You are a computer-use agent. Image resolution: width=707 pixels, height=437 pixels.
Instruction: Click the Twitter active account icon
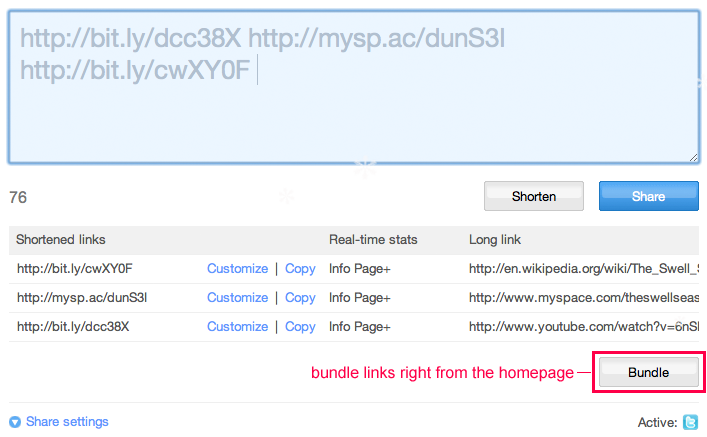(690, 422)
